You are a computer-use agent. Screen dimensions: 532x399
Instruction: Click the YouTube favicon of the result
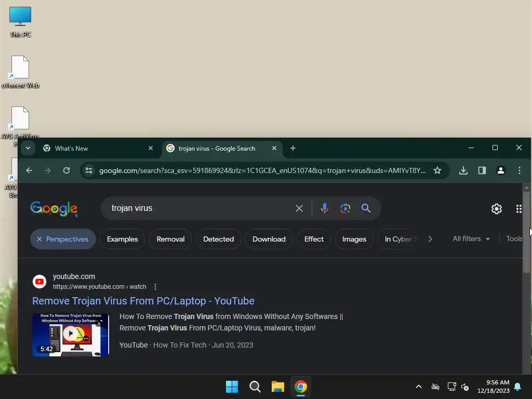(x=39, y=282)
